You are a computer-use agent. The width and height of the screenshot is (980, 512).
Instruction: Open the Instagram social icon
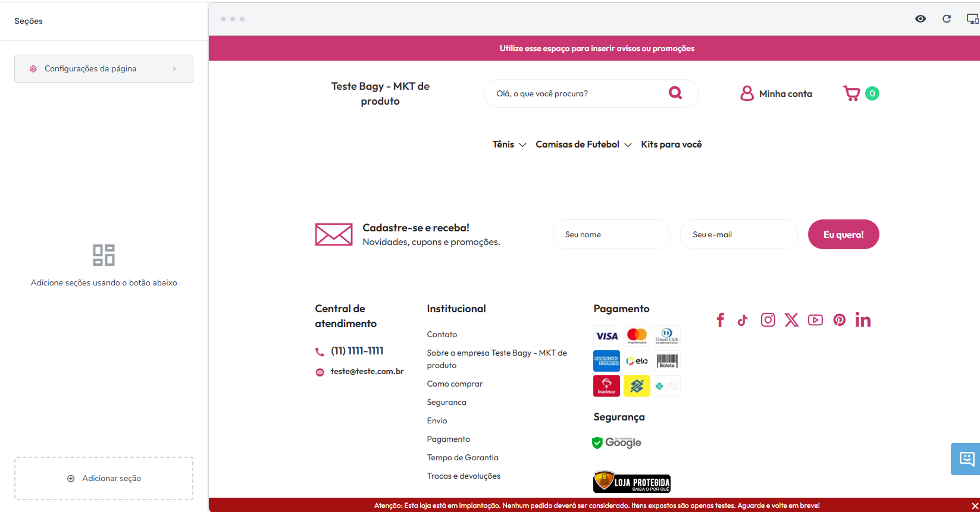click(x=768, y=320)
